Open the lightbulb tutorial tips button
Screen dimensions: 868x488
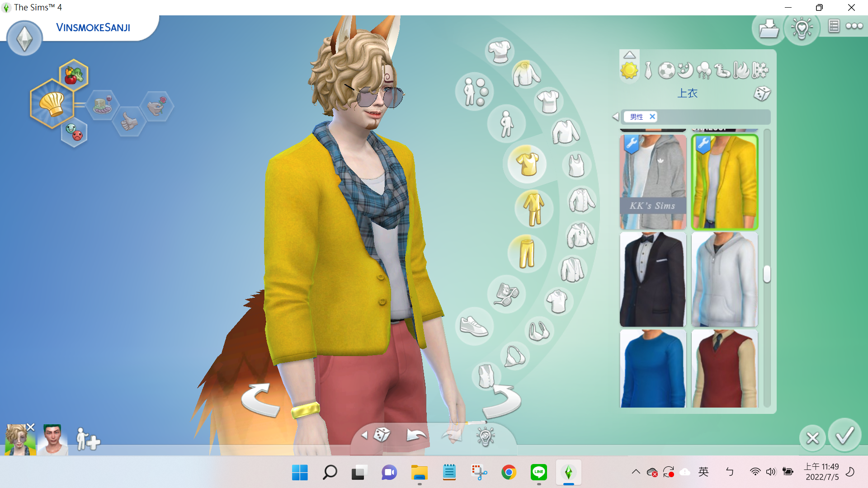pos(802,29)
